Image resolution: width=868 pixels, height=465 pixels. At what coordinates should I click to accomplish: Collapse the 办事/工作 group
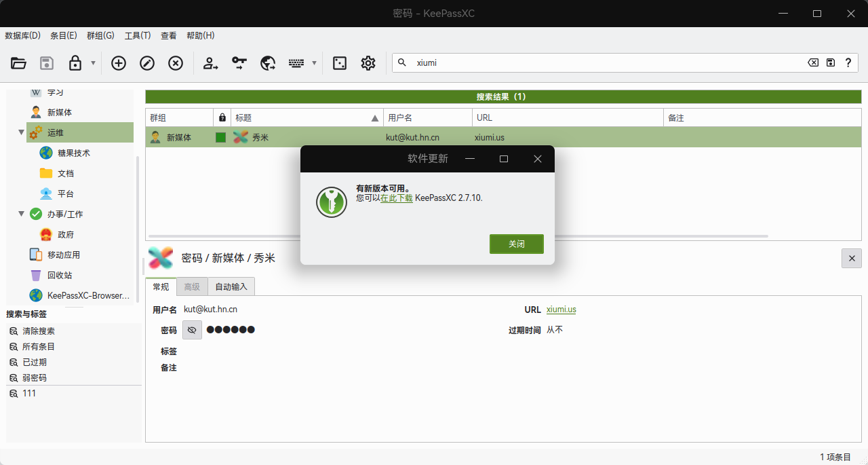[21, 214]
